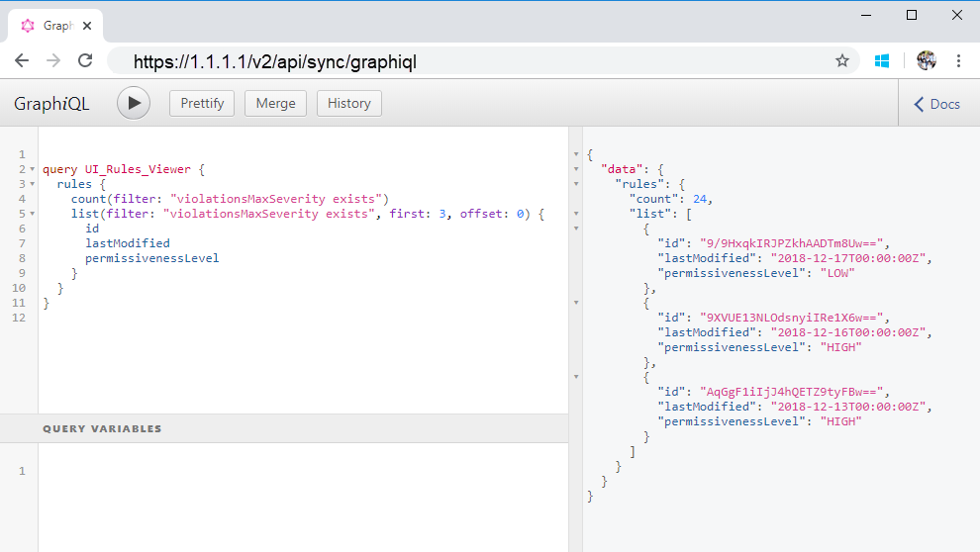Viewport: 980px width, 552px height.
Task: Open the Chrome three-dot menu
Action: pos(958,61)
